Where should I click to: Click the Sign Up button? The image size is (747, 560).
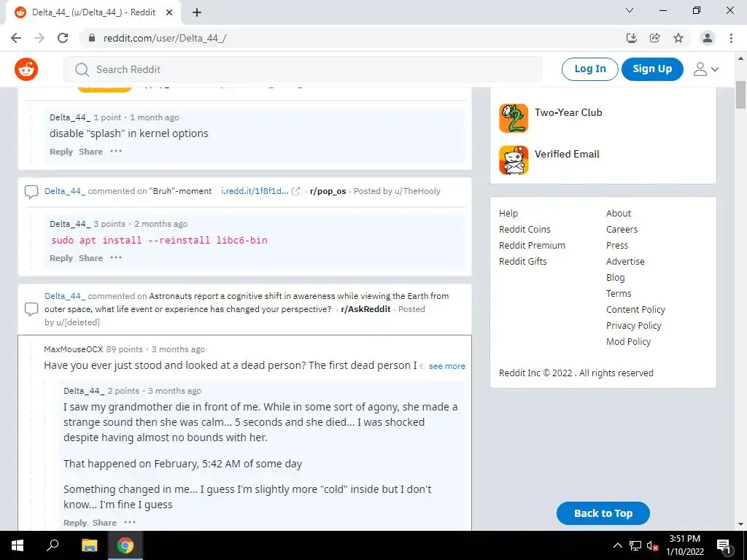[652, 69]
